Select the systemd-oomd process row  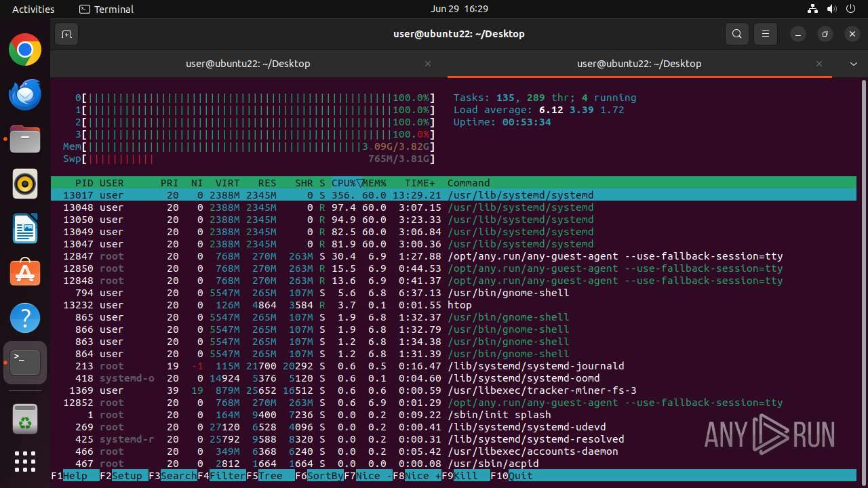454,378
